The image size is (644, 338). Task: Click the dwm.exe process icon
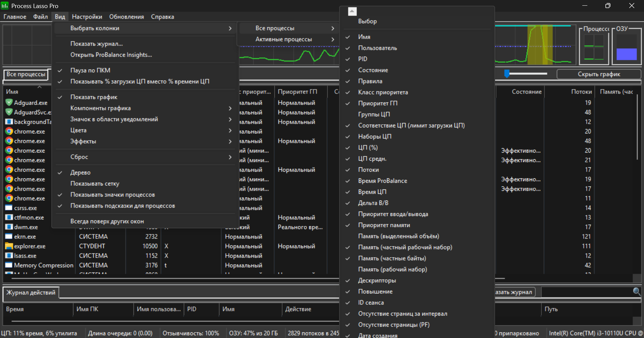9,227
